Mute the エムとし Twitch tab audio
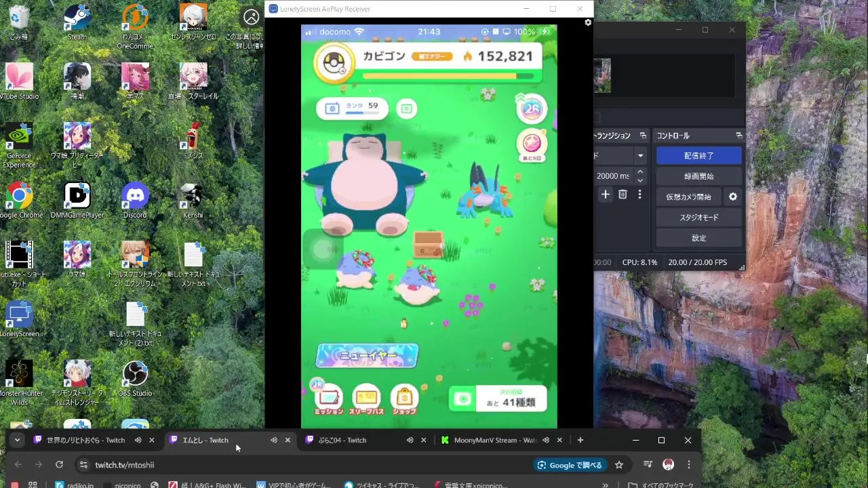868x488 pixels. click(x=274, y=440)
